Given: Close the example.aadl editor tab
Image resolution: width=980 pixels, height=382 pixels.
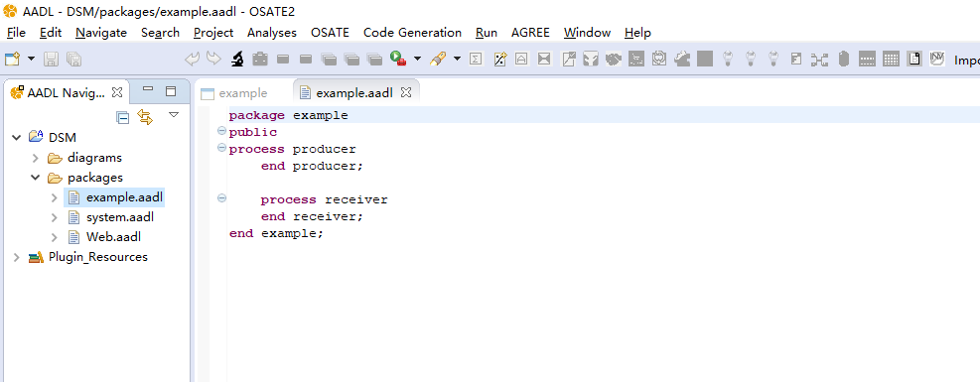Looking at the screenshot, I should coord(406,92).
